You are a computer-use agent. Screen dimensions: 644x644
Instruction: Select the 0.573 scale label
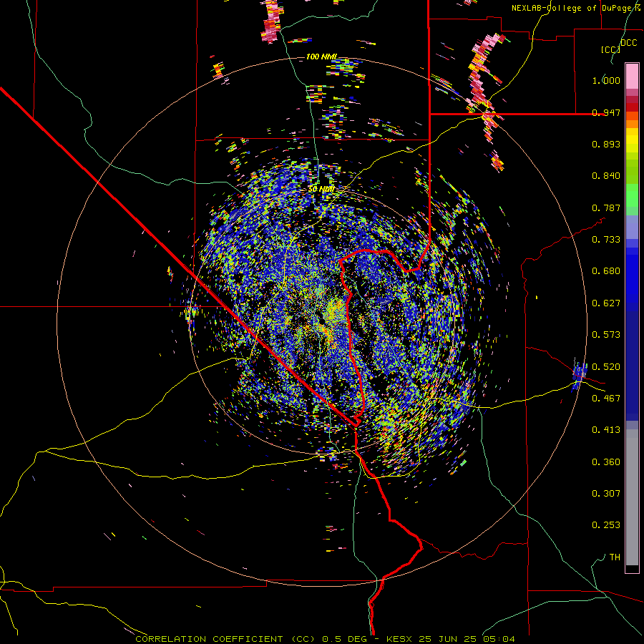pyautogui.click(x=606, y=335)
